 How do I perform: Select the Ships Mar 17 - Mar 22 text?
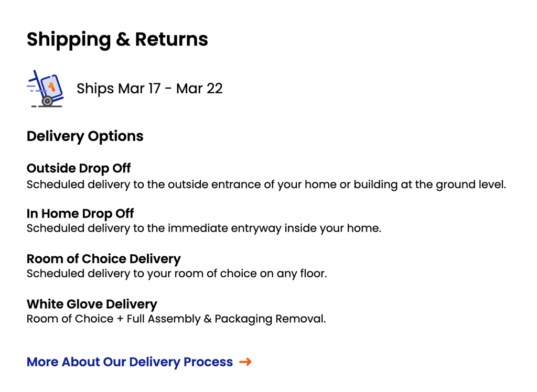(x=149, y=89)
